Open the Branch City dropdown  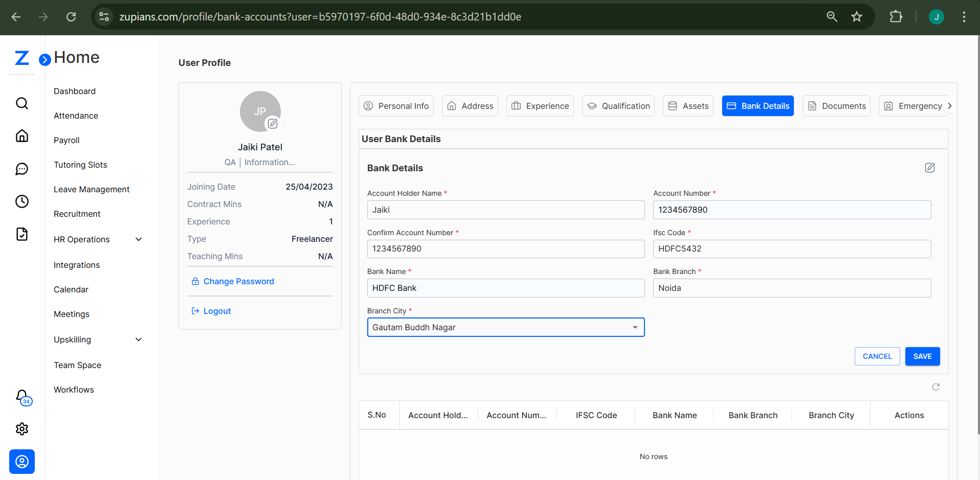(635, 327)
